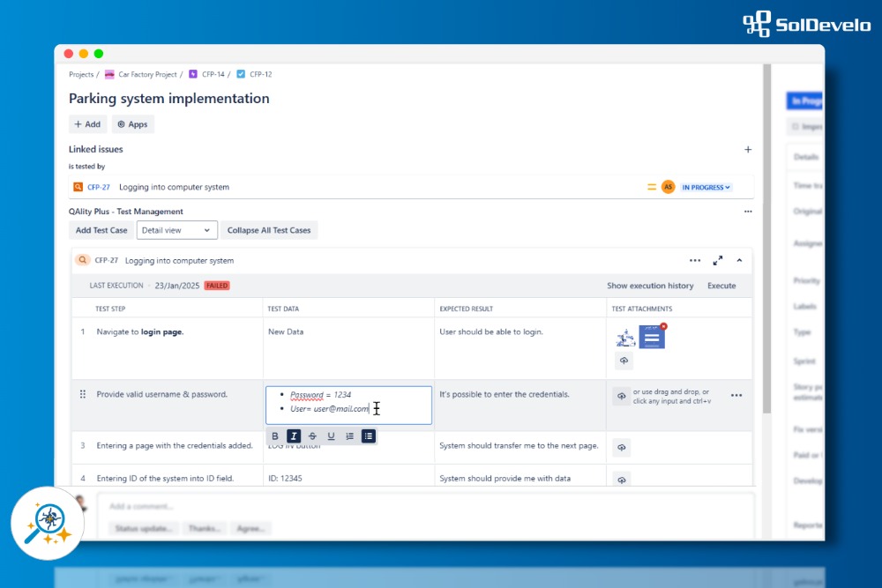Toggle bold formatting in the test data editor
882x588 pixels.
tap(275, 435)
